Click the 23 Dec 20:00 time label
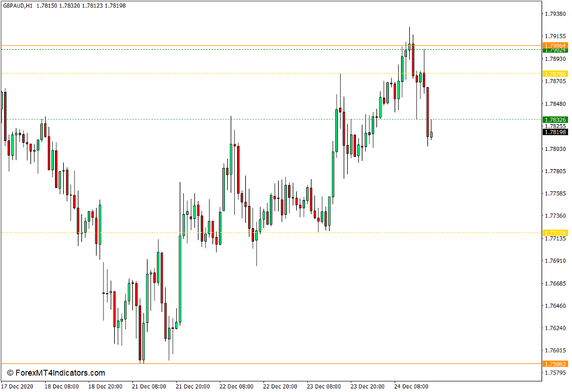The width and height of the screenshot is (572, 392). click(x=368, y=386)
